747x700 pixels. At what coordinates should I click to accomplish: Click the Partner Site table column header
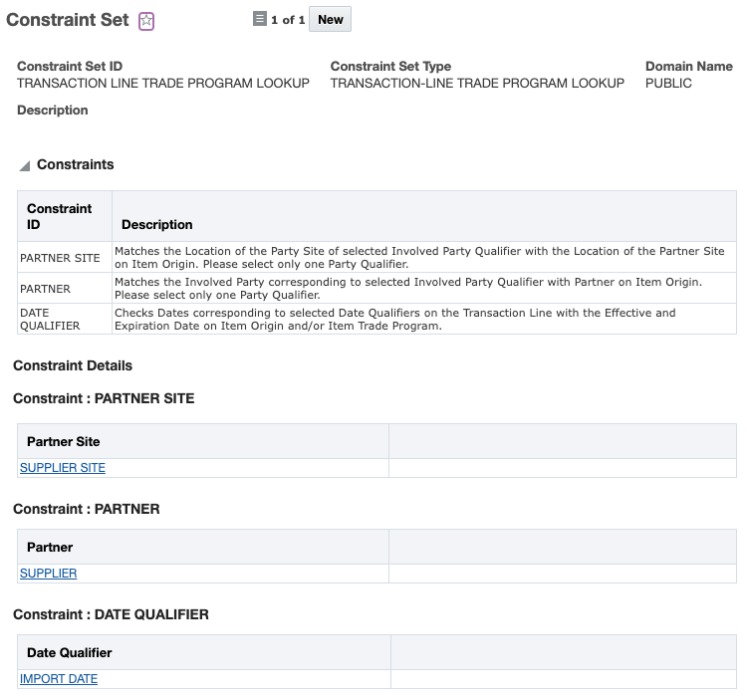pos(64,441)
